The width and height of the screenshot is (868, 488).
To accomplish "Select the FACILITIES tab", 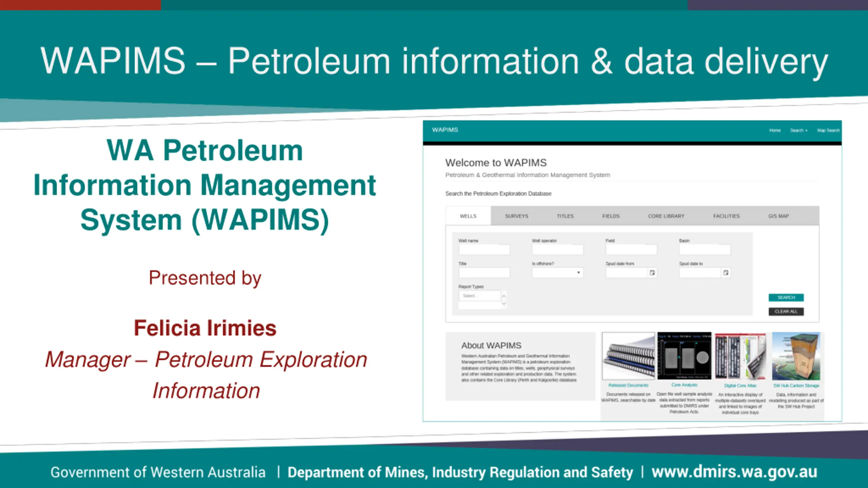I will (x=726, y=216).
